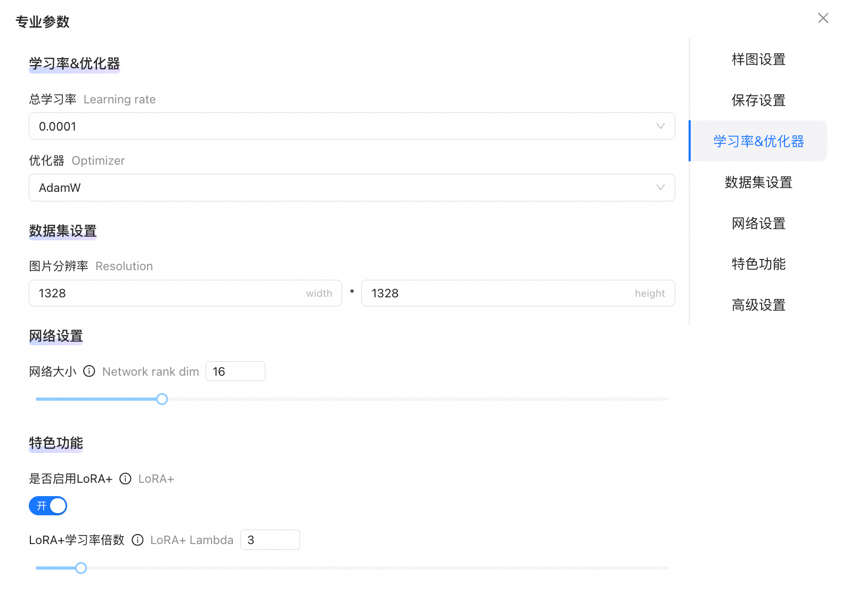Screen dimensions: 841x616
Task: Click info icon next to LoRA+学习率倍数
Action: point(138,540)
